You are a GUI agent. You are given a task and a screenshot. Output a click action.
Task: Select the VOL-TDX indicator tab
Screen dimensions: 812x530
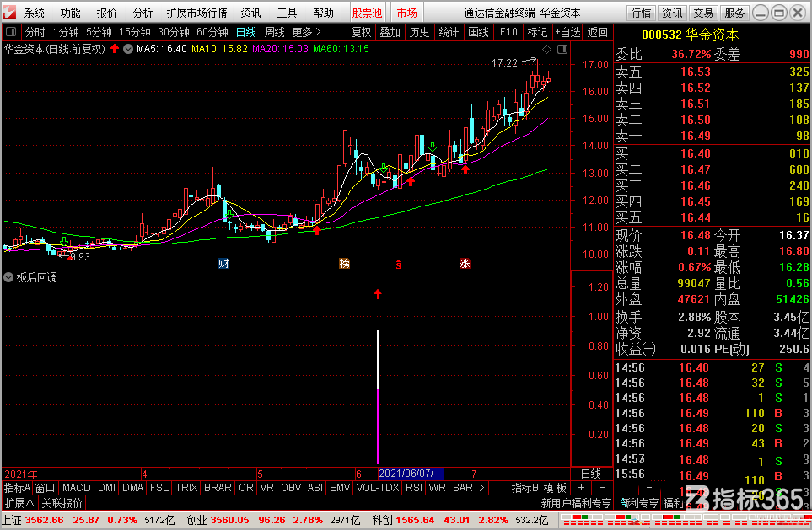coord(378,488)
